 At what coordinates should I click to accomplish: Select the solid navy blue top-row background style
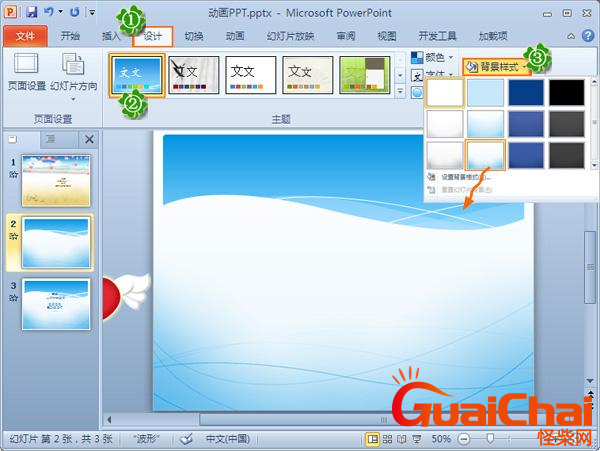[526, 92]
